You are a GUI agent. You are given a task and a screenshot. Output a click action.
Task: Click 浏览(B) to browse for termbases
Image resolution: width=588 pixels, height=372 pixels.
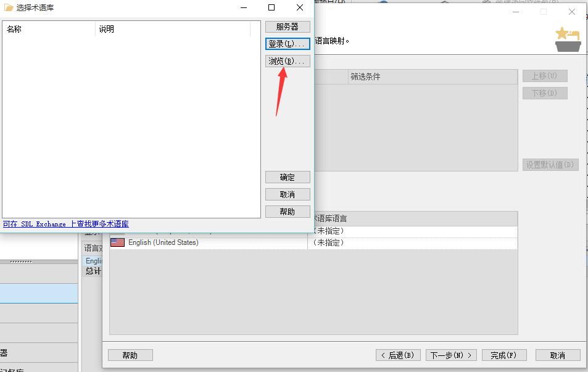[x=287, y=60]
